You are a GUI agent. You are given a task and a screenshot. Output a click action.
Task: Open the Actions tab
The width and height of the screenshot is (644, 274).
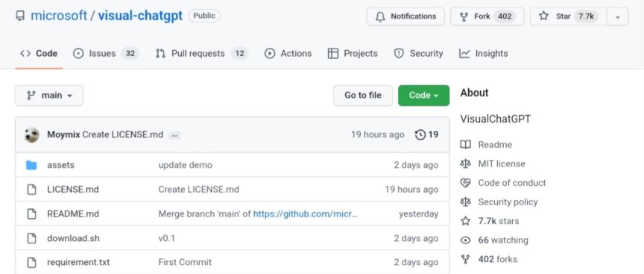coord(288,54)
